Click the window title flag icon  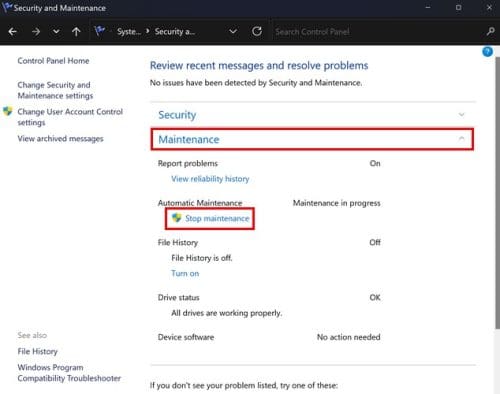tap(7, 7)
